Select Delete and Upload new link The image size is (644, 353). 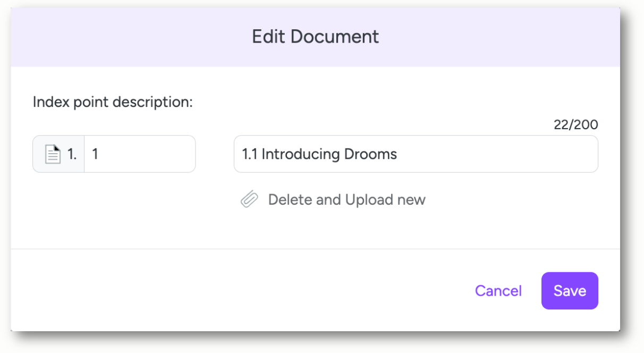coord(346,200)
